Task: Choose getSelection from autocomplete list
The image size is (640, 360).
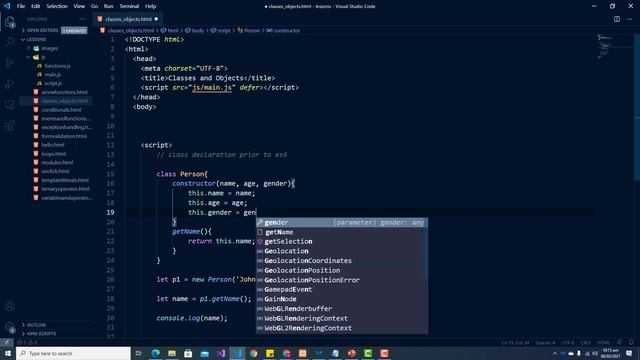Action: click(x=342, y=242)
